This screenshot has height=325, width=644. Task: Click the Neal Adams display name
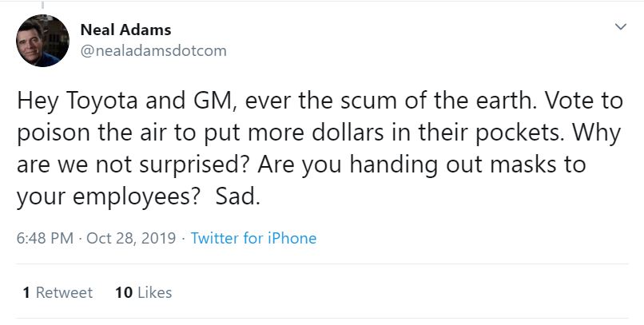[x=125, y=30]
